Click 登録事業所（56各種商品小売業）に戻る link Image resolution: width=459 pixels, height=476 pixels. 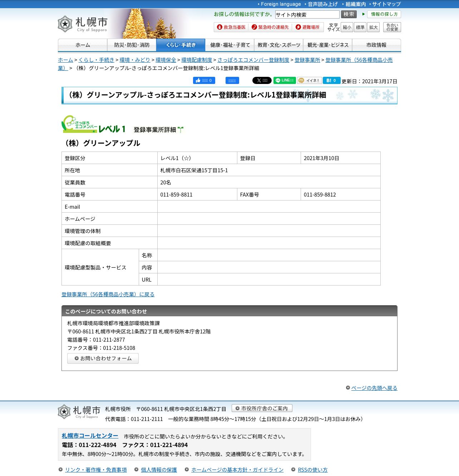pyautogui.click(x=108, y=294)
